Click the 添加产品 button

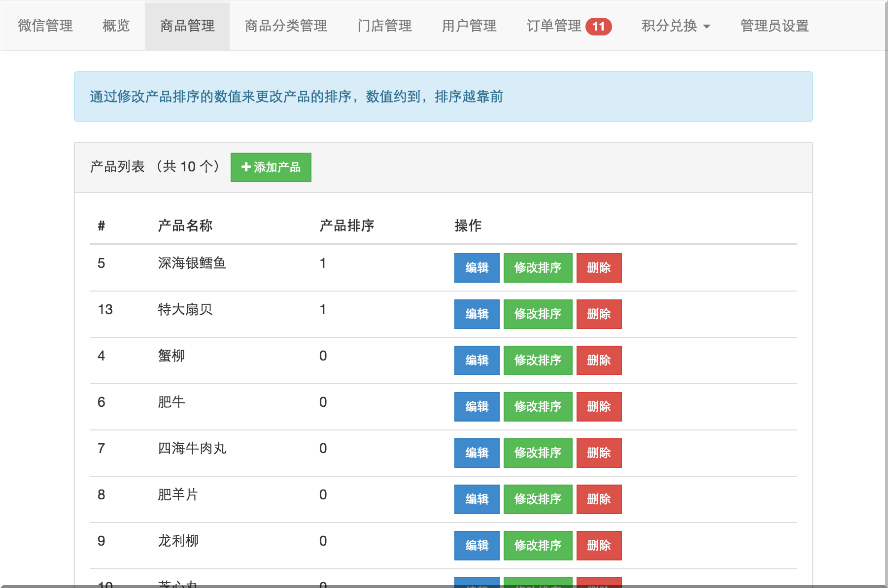coord(270,167)
